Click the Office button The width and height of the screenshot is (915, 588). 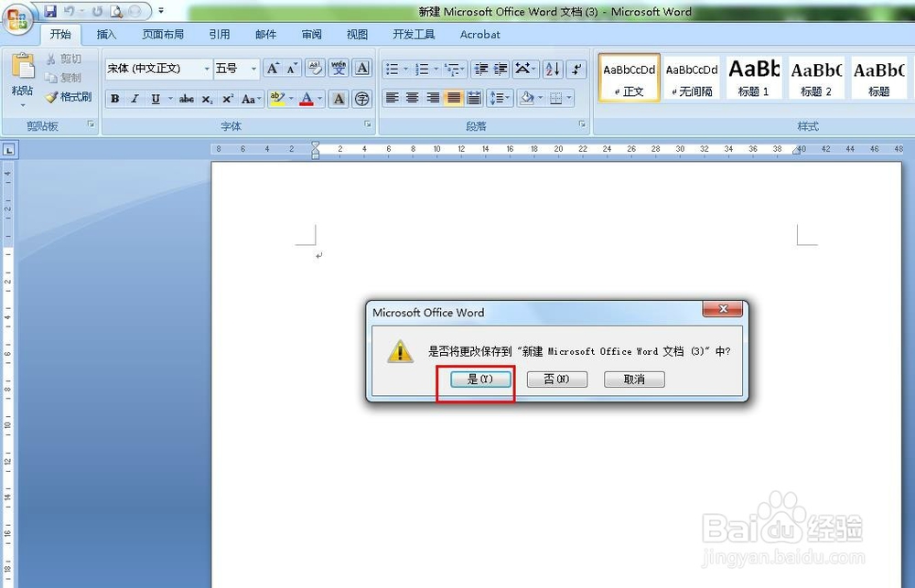pos(17,19)
